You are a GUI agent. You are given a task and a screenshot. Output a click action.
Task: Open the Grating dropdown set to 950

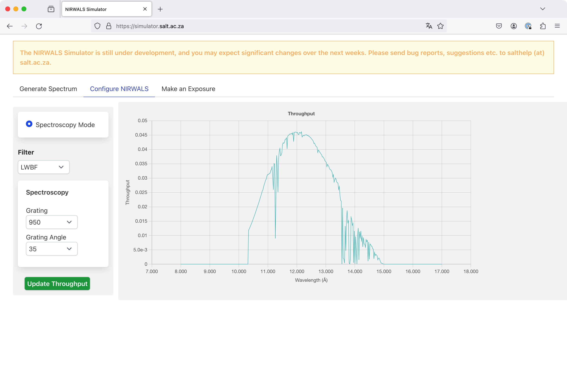pos(52,222)
